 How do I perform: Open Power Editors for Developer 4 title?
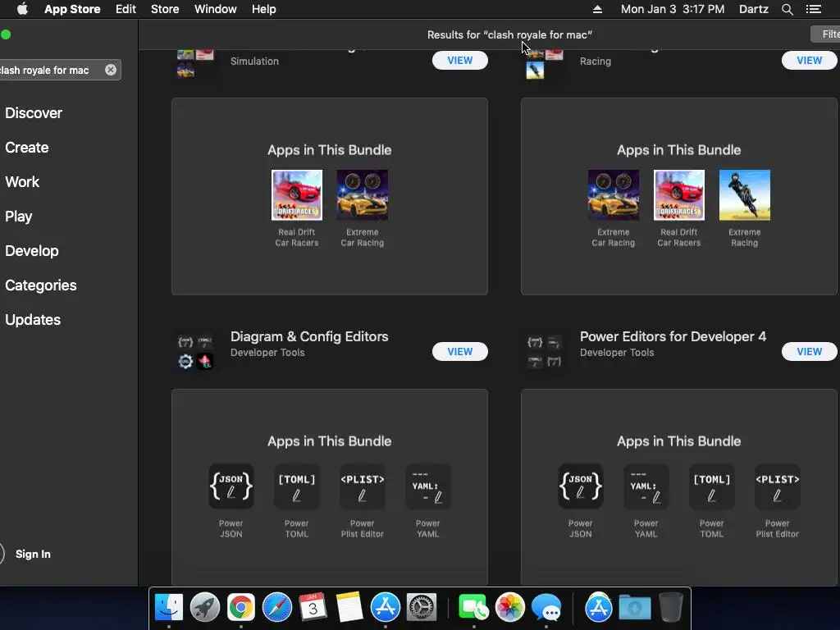(673, 336)
